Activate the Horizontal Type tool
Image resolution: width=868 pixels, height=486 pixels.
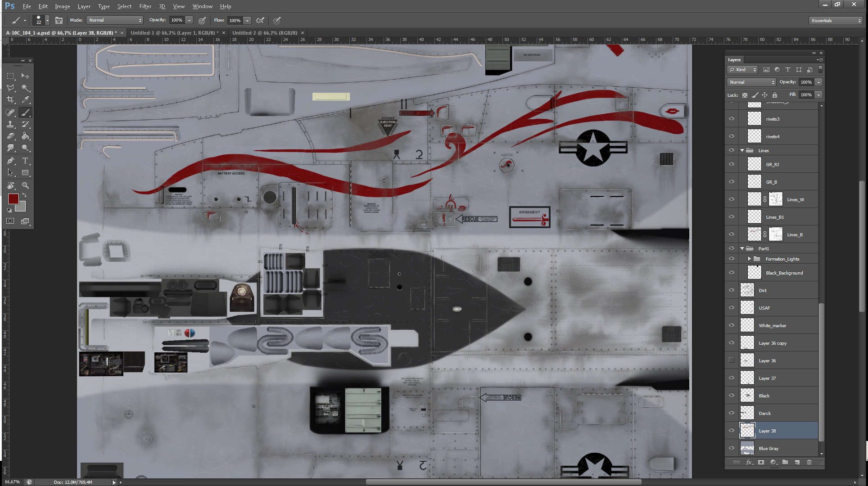25,161
